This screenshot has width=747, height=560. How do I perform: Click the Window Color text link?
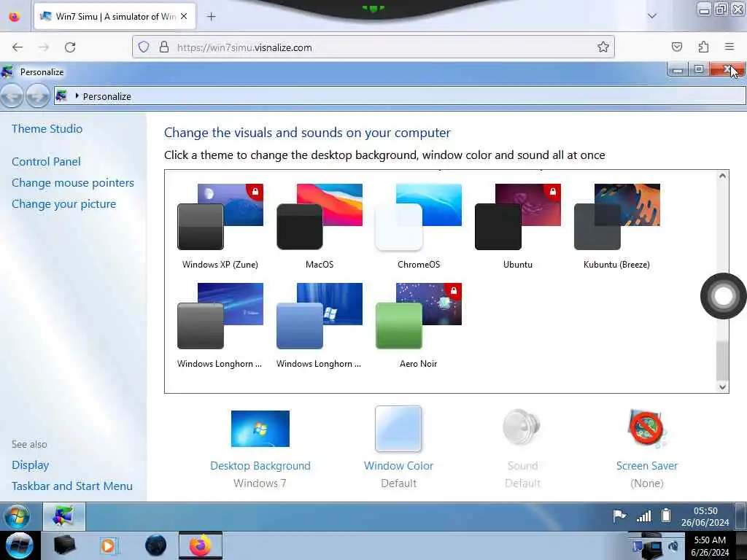point(399,466)
